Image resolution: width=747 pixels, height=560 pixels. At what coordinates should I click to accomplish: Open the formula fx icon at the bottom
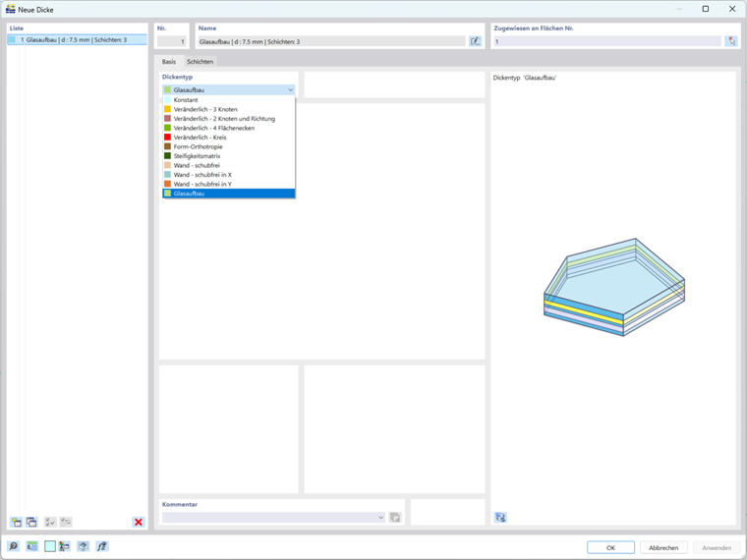click(102, 546)
